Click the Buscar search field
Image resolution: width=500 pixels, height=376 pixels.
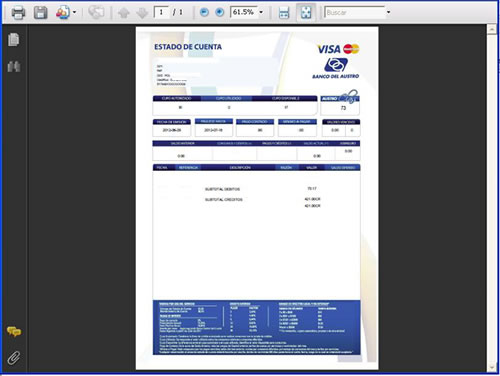click(355, 13)
